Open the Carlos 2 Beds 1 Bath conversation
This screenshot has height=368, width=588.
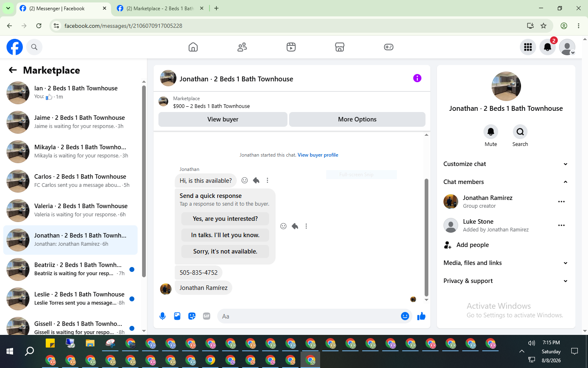(70, 181)
